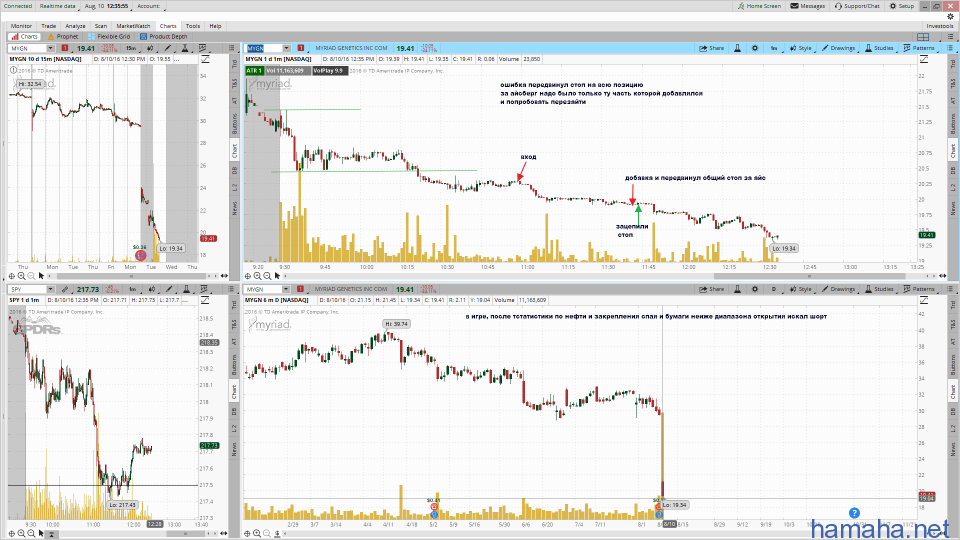Click the gear icon below Setup
This screenshot has height=540, width=960.
click(950, 17)
